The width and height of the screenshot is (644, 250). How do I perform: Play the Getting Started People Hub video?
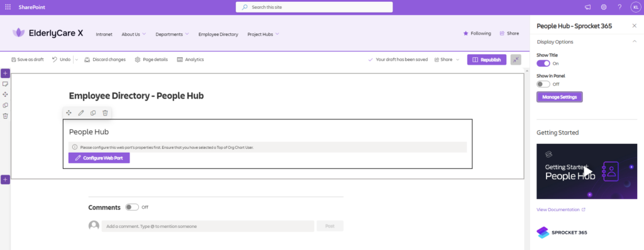pyautogui.click(x=587, y=171)
